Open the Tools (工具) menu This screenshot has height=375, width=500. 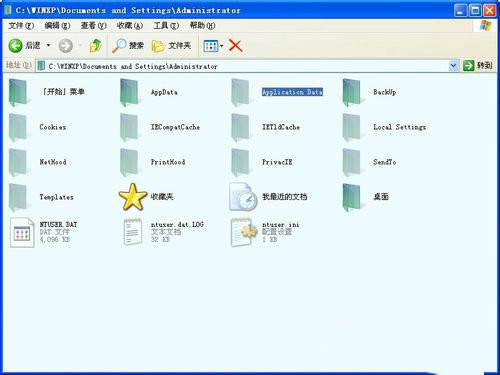tap(166, 26)
